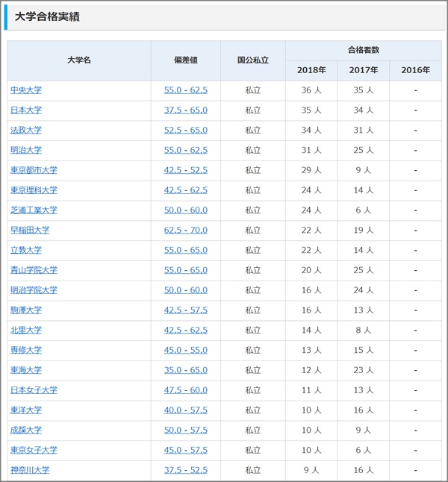Click 50.0 - 57.5 link for 成蹊大学
The width and height of the screenshot is (448, 482).
coord(185,430)
